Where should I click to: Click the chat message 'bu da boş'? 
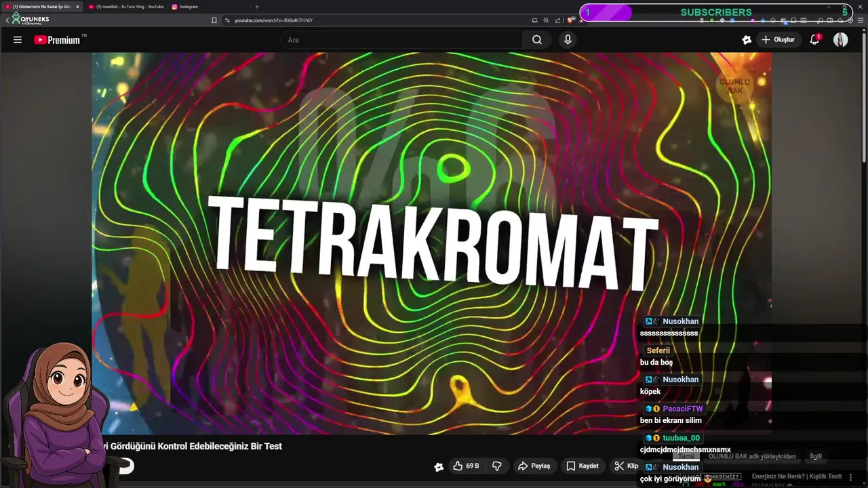[656, 362]
